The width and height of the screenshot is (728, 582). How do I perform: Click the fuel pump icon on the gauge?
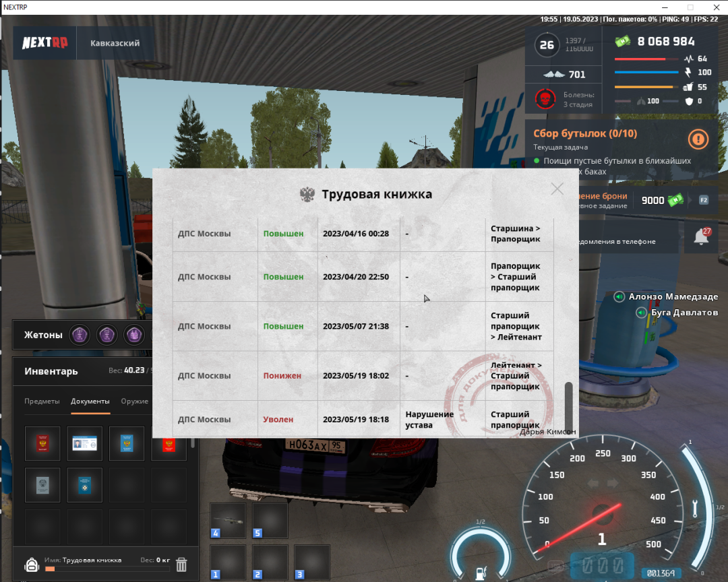[481, 573]
